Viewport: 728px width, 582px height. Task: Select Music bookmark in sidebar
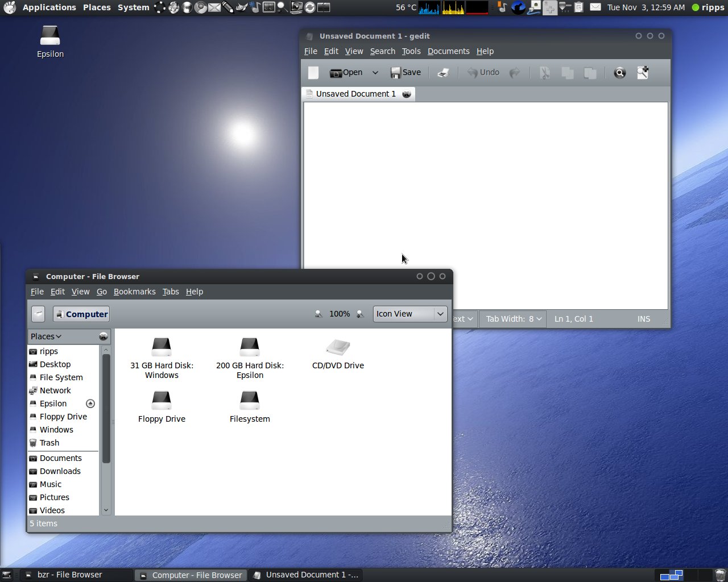[63, 484]
